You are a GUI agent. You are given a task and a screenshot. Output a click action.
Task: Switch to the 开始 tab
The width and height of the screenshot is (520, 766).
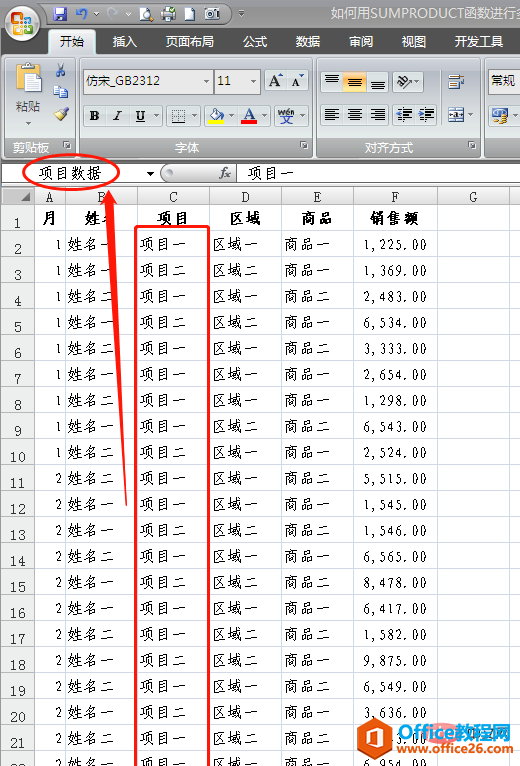coord(72,42)
